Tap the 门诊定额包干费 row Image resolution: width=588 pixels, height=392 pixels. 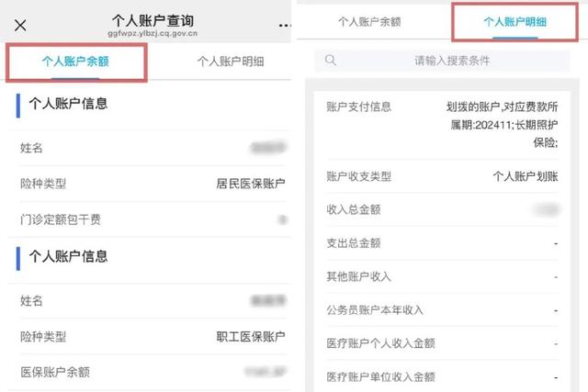[153, 219]
